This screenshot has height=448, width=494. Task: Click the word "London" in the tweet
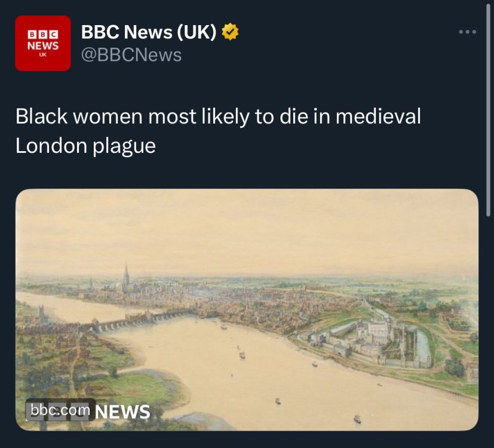[x=51, y=146]
